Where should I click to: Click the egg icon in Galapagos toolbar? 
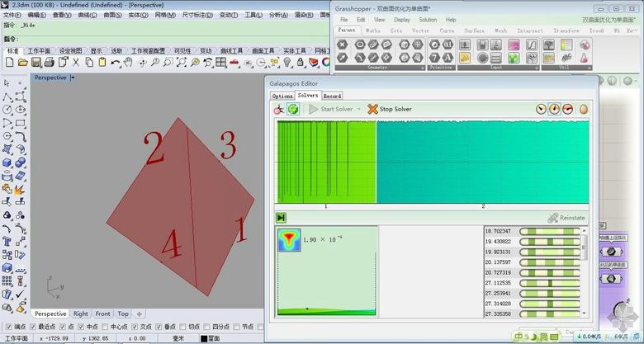click(583, 109)
